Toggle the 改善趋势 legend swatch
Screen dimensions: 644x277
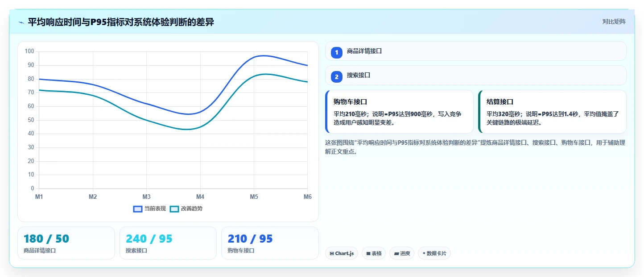pos(174,209)
